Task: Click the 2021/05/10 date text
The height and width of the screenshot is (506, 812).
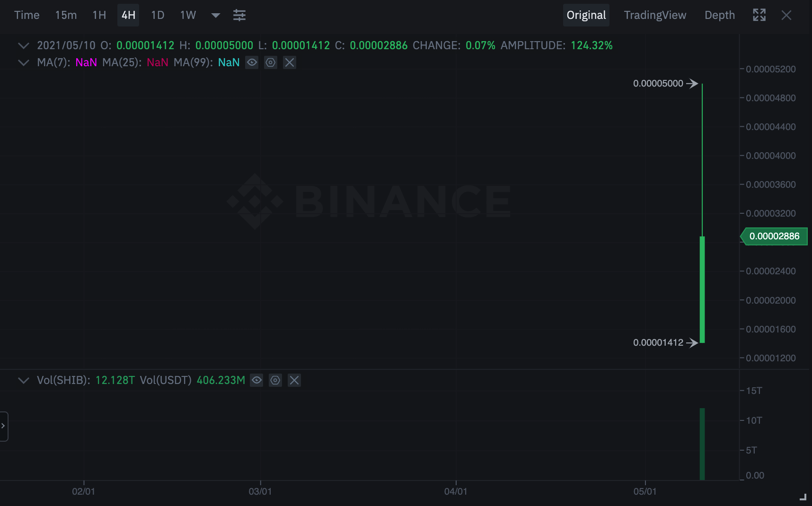Action: pos(66,45)
